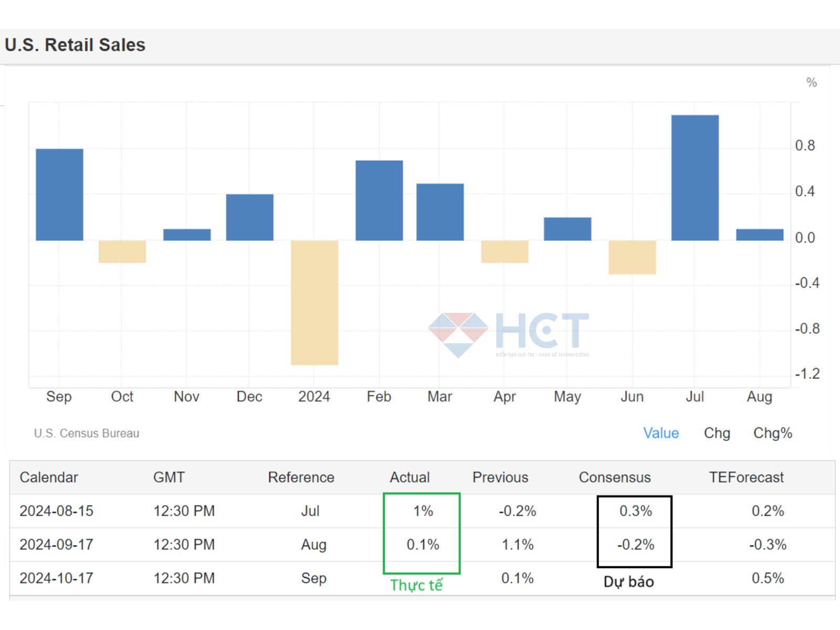This screenshot has width=840, height=630.
Task: Click the -0.2% consensus value for Aug
Action: tap(636, 544)
